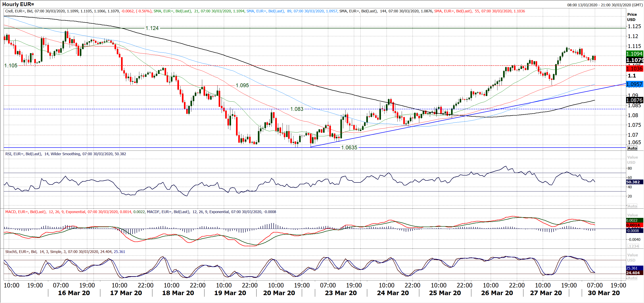This screenshot has height=303, width=644.
Task: Click the 25.361 stochastic value tag
Action: [634, 268]
